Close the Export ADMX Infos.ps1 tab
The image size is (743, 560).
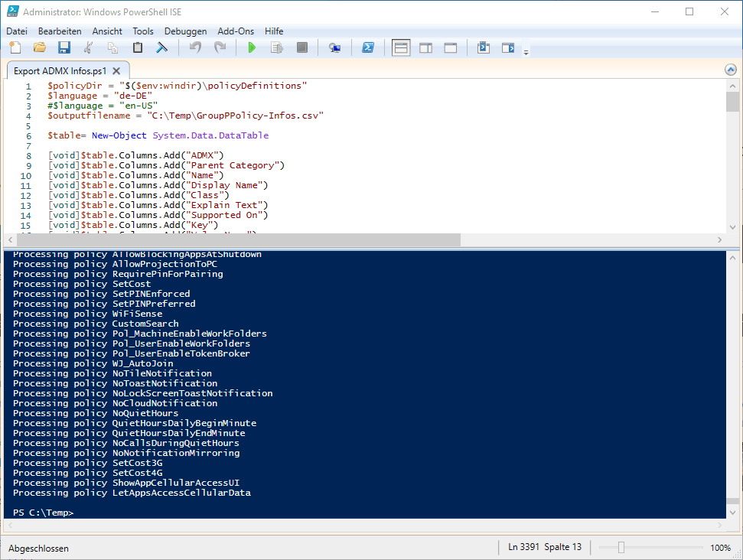[116, 70]
